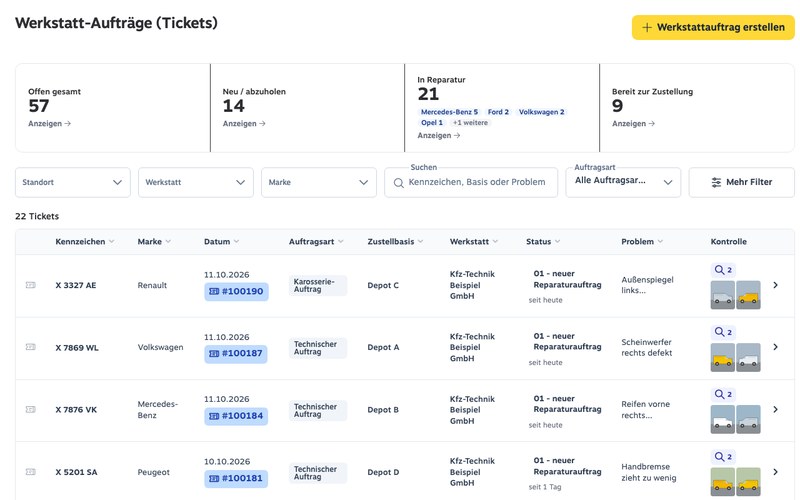Click problem text Scheinwerfer rechts defekt
The height and width of the screenshot is (500, 800).
pyautogui.click(x=646, y=347)
